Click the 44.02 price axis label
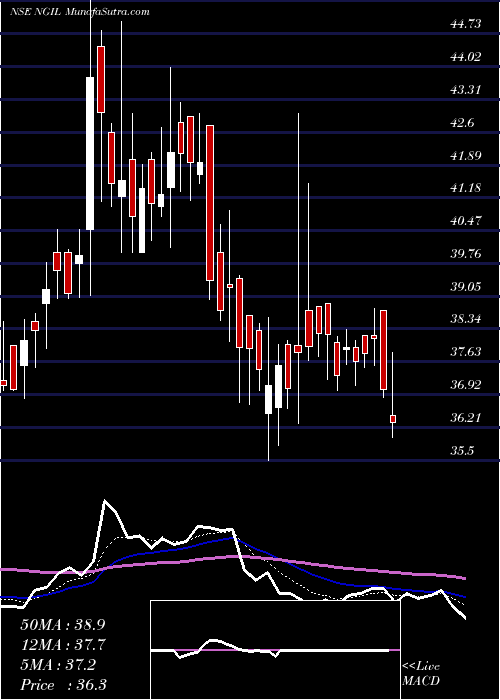The image size is (500, 700). tap(466, 57)
